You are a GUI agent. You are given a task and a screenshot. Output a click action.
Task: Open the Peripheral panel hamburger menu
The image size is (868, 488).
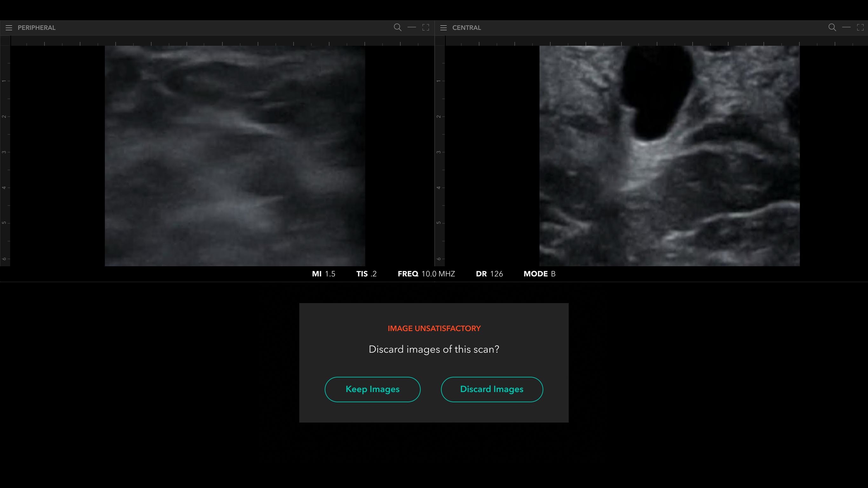click(9, 28)
